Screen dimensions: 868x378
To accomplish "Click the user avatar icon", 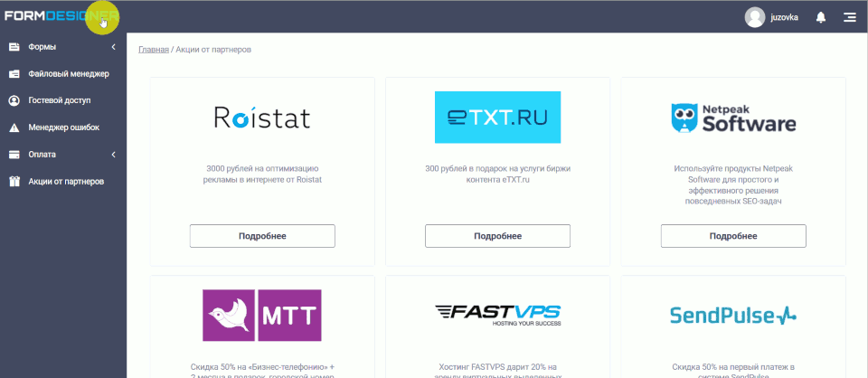I will (x=754, y=17).
